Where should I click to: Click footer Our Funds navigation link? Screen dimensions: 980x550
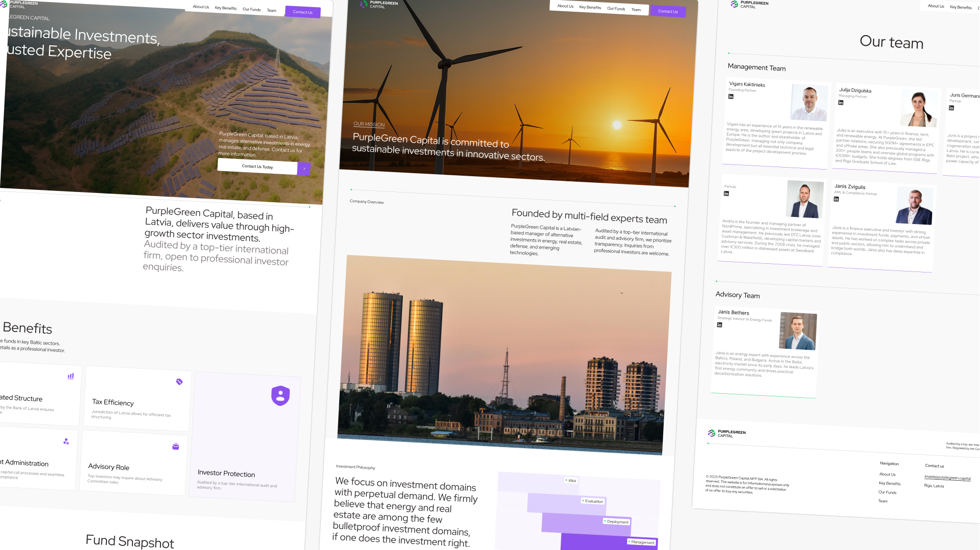pos(887,492)
